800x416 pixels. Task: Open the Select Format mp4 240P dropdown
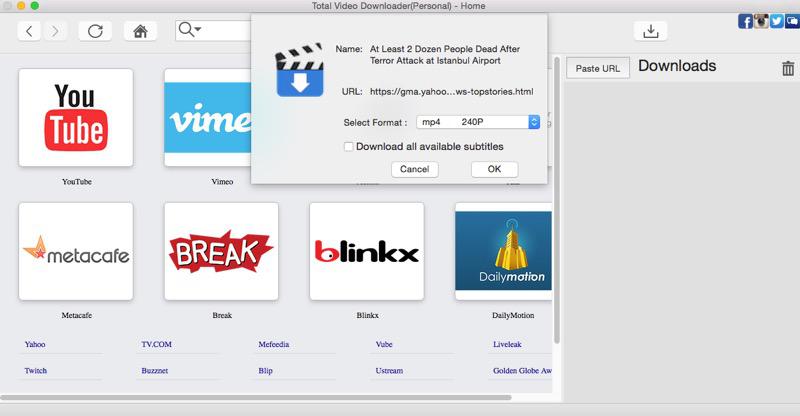click(478, 122)
